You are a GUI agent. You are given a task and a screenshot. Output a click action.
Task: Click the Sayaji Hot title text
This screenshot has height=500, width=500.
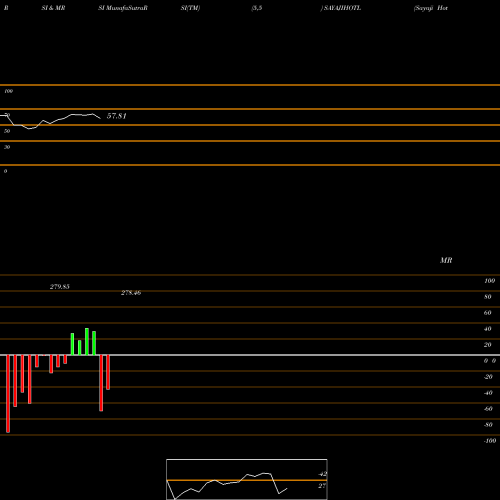[x=431, y=8]
